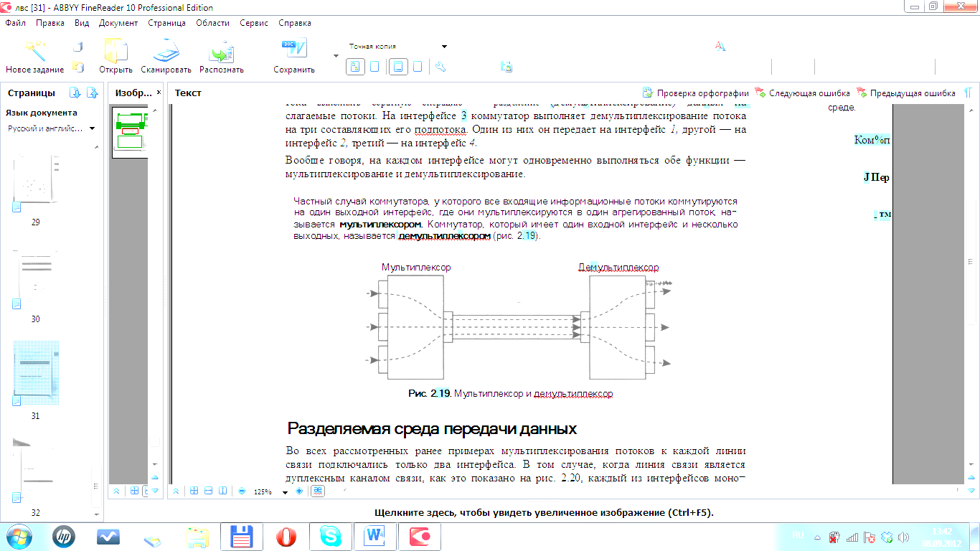The image size is (980, 551).
Task: Click the page down arrow icon in Страницы header
Action: pos(75,93)
